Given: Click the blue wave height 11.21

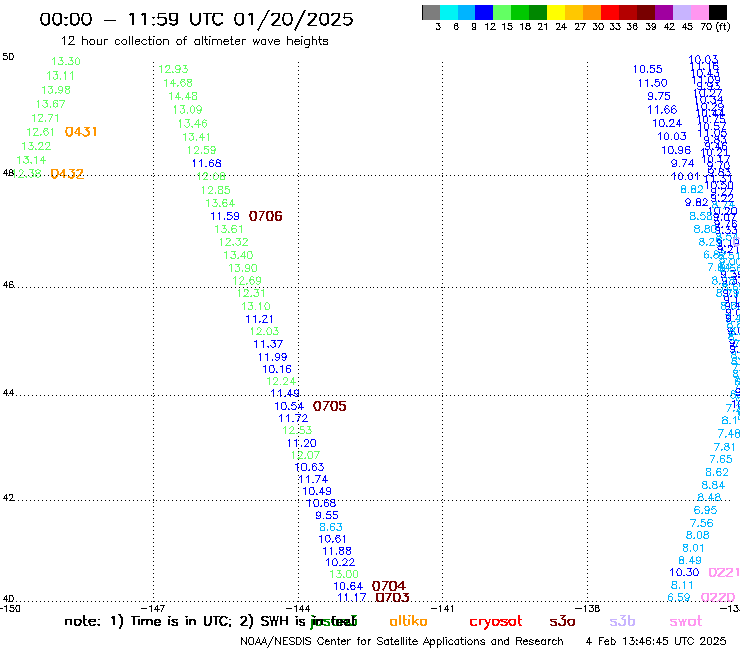Looking at the screenshot, I should pyautogui.click(x=259, y=319).
